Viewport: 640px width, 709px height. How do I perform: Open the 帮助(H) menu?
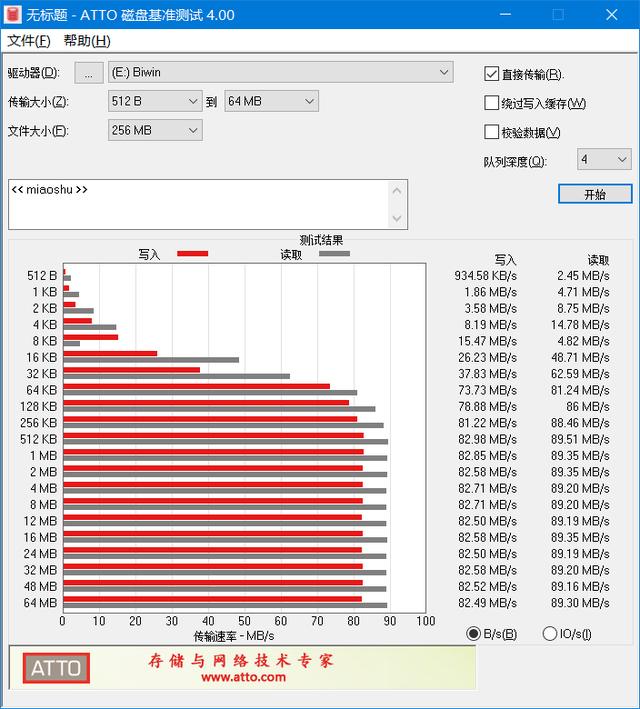click(x=87, y=41)
